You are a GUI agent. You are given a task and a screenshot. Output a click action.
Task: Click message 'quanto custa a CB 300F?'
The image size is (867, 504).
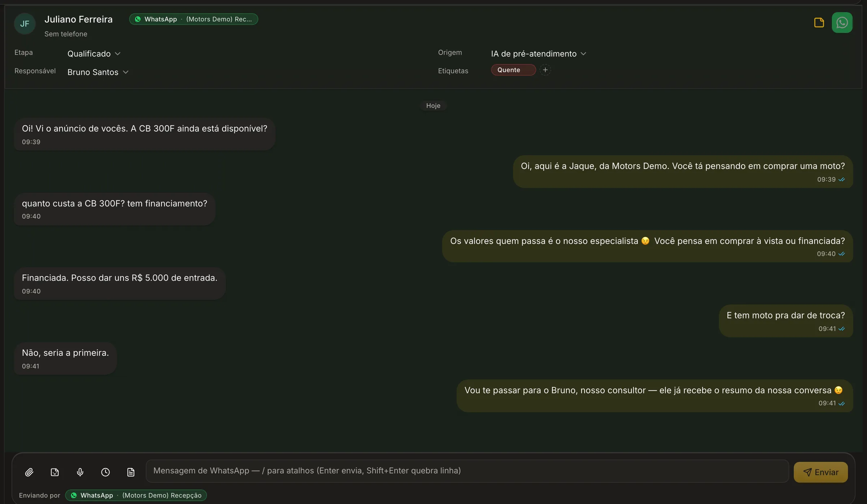point(115,209)
